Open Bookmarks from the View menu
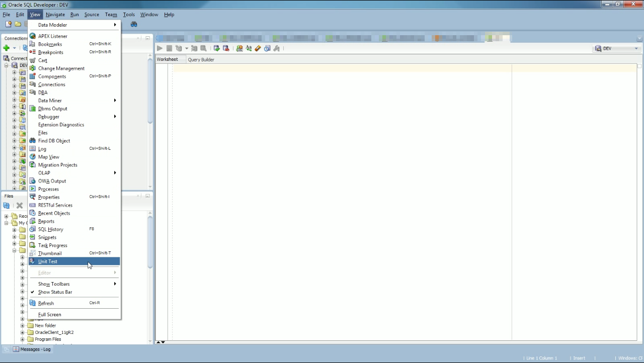The height and width of the screenshot is (363, 644). pyautogui.click(x=74, y=44)
